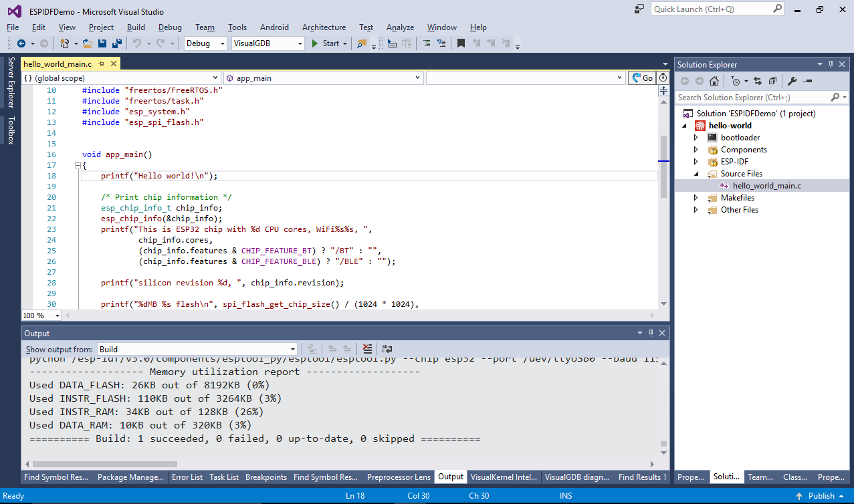Pin the hello_world_main.c tab
This screenshot has height=504, width=854.
(101, 64)
